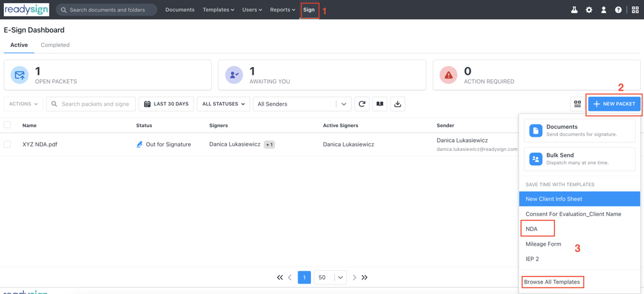Image resolution: width=644 pixels, height=294 pixels.
Task: Open the labs flask icon
Action: tap(574, 10)
